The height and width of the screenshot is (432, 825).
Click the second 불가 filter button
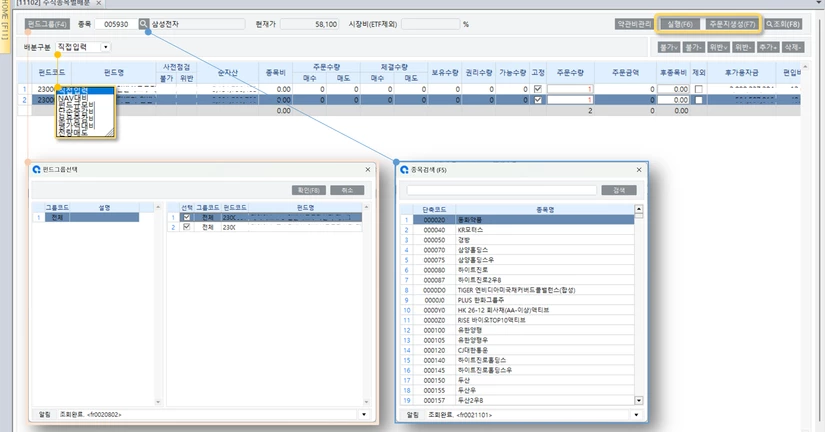click(x=693, y=47)
